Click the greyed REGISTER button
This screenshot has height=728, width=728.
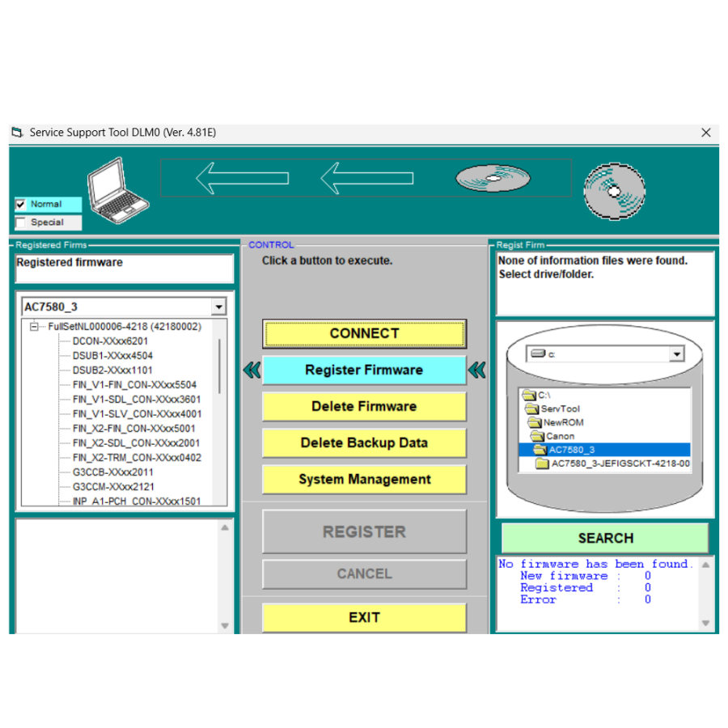tap(365, 531)
